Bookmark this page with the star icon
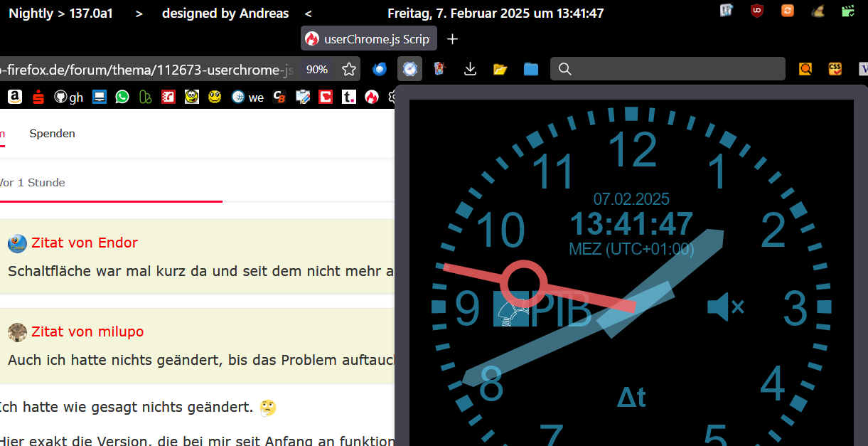Image resolution: width=868 pixels, height=446 pixels. pyautogui.click(x=349, y=69)
